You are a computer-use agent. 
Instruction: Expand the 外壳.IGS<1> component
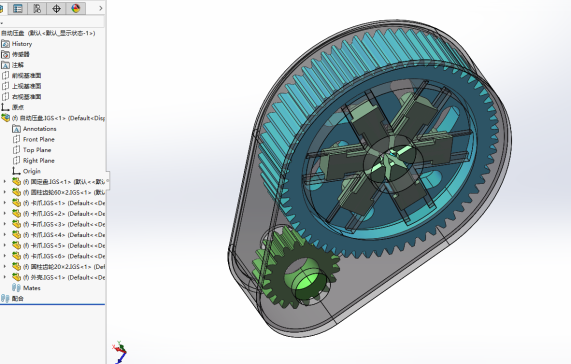coord(5,277)
